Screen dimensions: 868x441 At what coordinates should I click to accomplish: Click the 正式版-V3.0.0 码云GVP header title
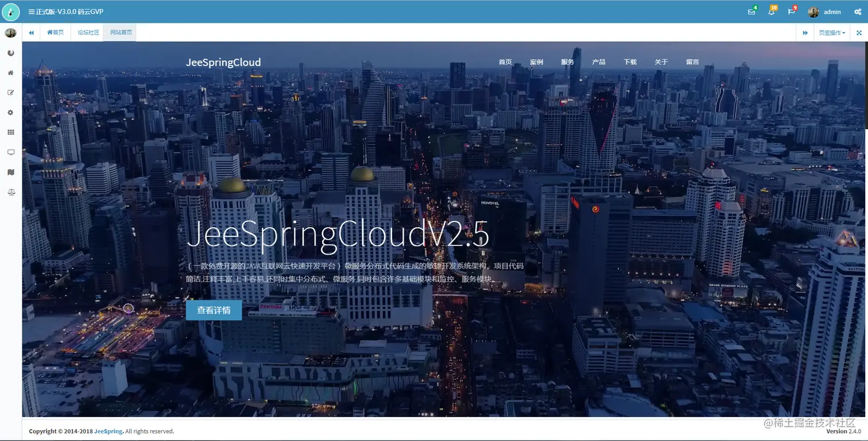(x=69, y=11)
